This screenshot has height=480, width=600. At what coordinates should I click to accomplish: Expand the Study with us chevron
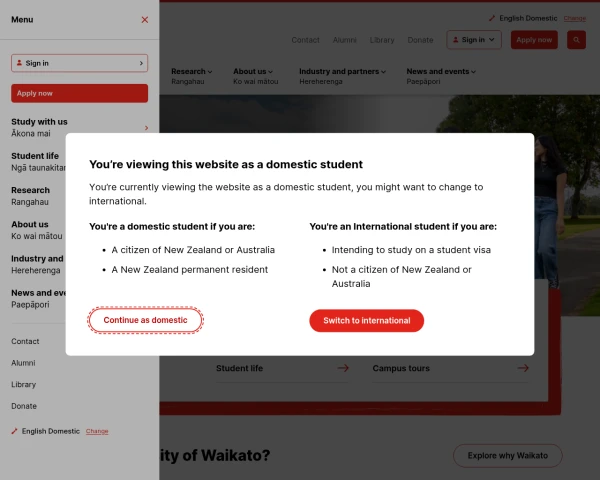pyautogui.click(x=146, y=128)
